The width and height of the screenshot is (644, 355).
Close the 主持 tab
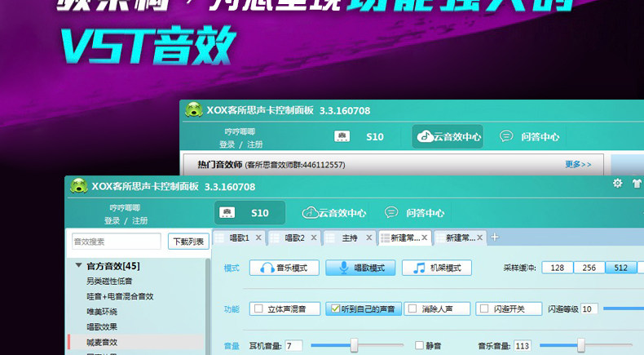pyautogui.click(x=368, y=237)
